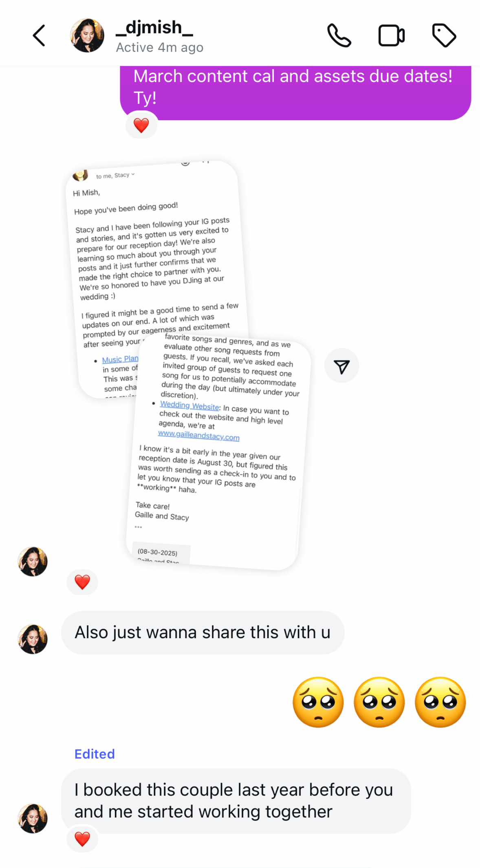Select the 'March content cal' purple message

click(x=295, y=88)
